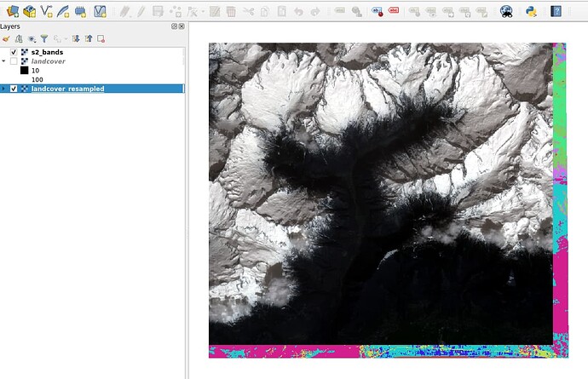588x379 pixels.
Task: Open the Data Source Manager
Action: click(x=11, y=11)
